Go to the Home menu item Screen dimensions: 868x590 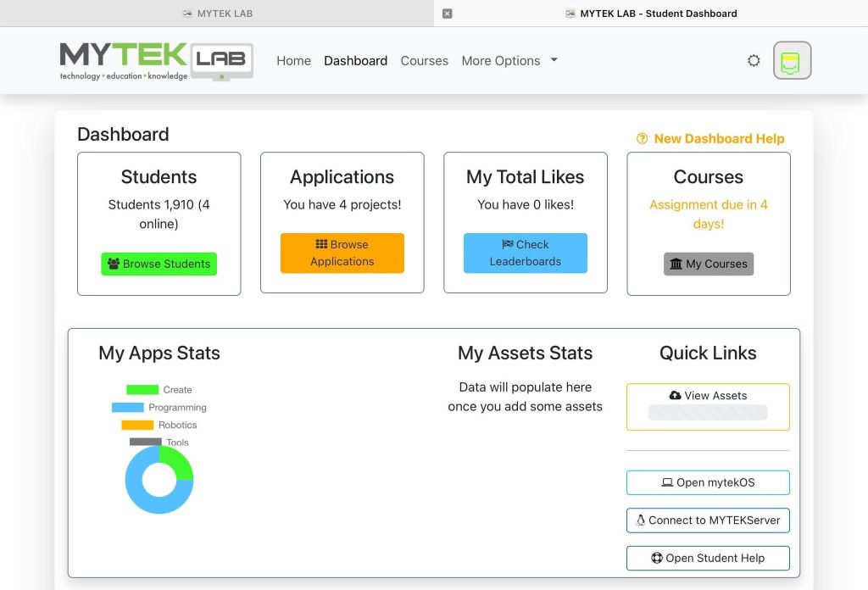(293, 61)
